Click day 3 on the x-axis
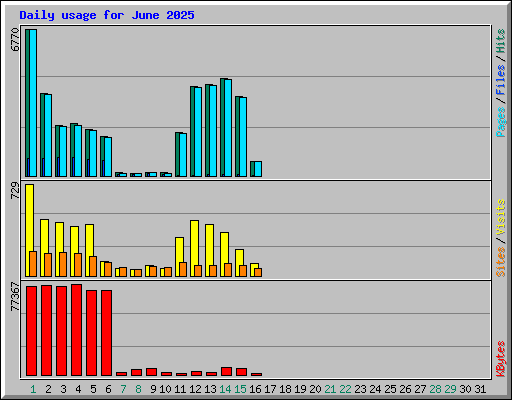This screenshot has height=400, width=512. click(x=63, y=389)
